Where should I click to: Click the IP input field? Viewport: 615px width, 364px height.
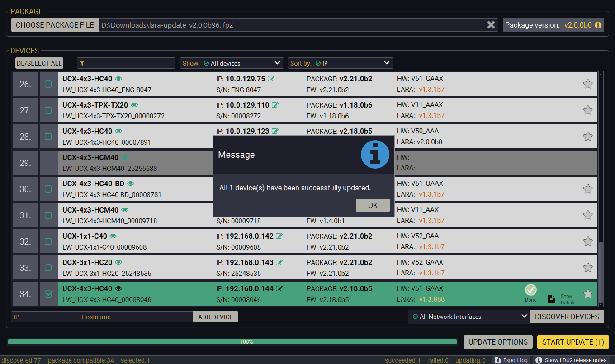[x=45, y=317]
